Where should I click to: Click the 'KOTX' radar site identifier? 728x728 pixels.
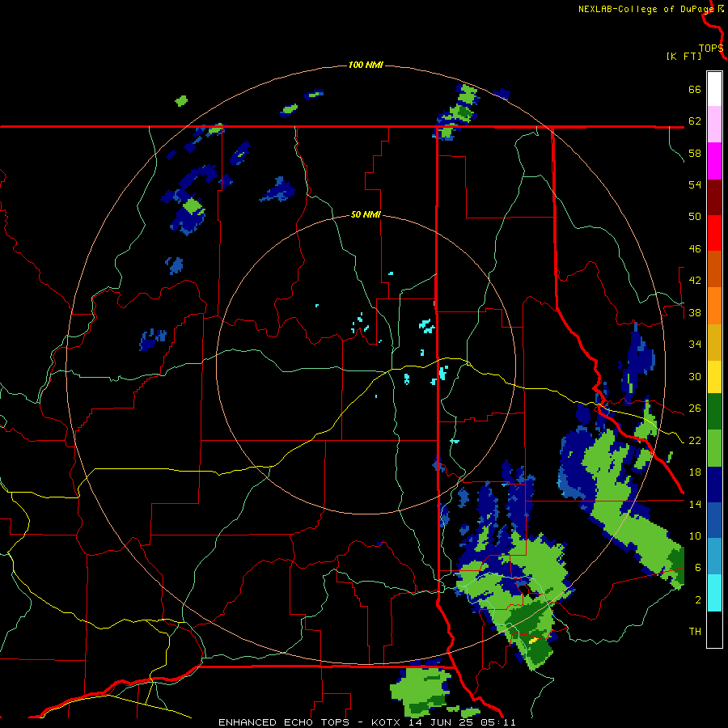(x=387, y=722)
